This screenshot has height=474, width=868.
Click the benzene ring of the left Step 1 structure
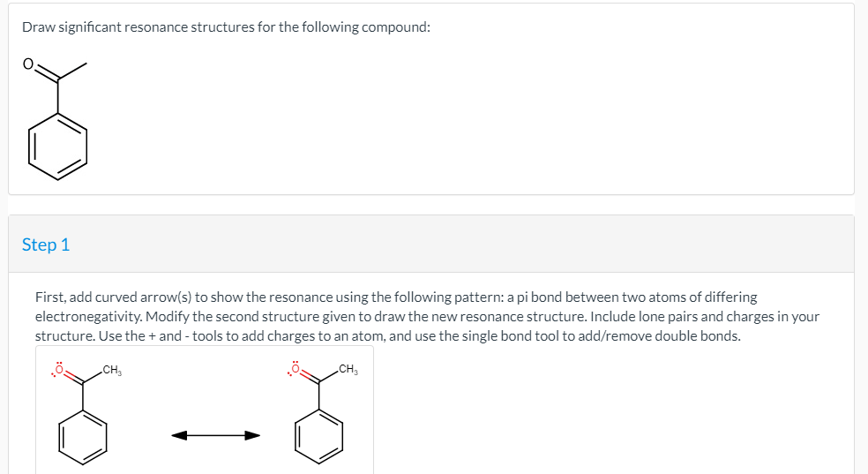83,436
